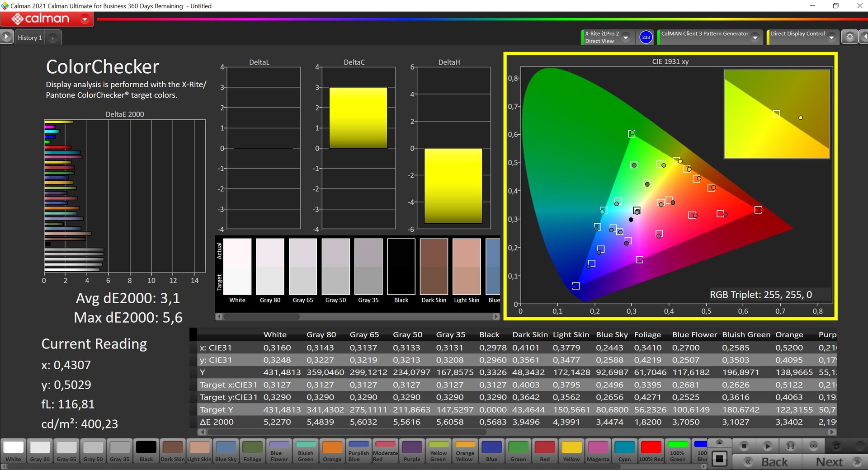Viewport: 868px width, 470px height.
Task: Select the 100% Red patch button
Action: click(651, 451)
